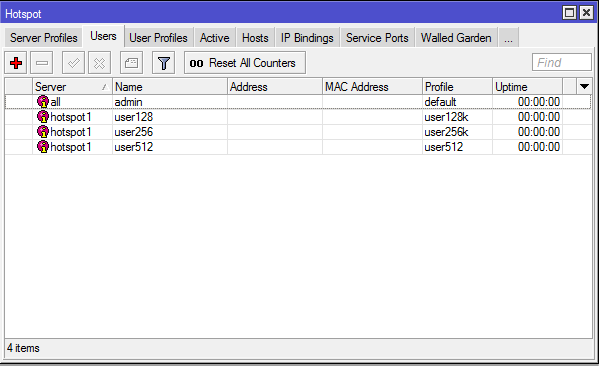Sort by the MAC Address column header
The width and height of the screenshot is (599, 366).
(x=372, y=87)
